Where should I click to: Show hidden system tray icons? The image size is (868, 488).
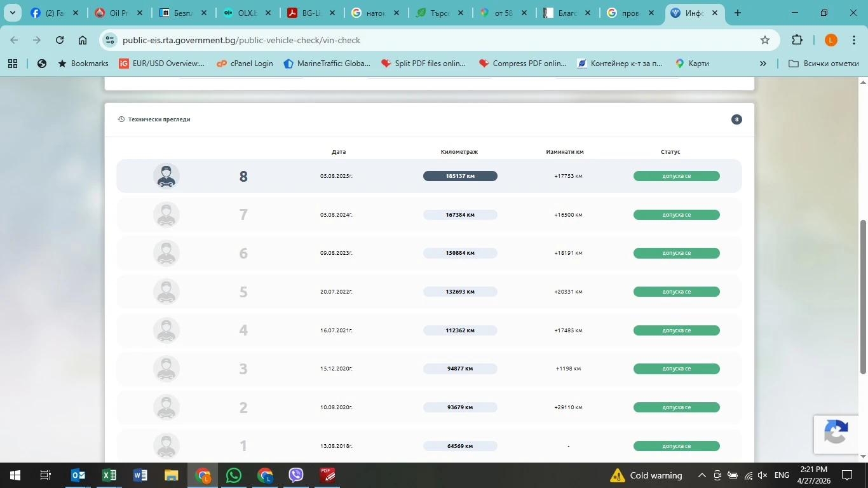tap(702, 475)
